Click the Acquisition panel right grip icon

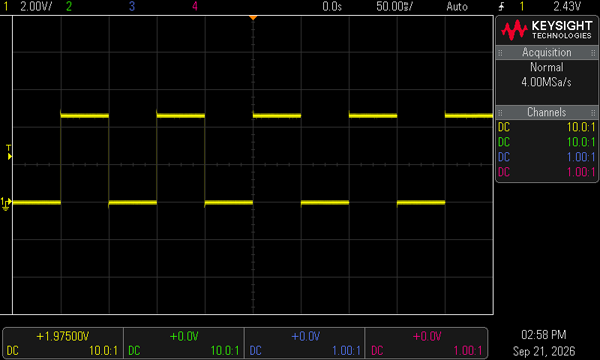coord(593,53)
